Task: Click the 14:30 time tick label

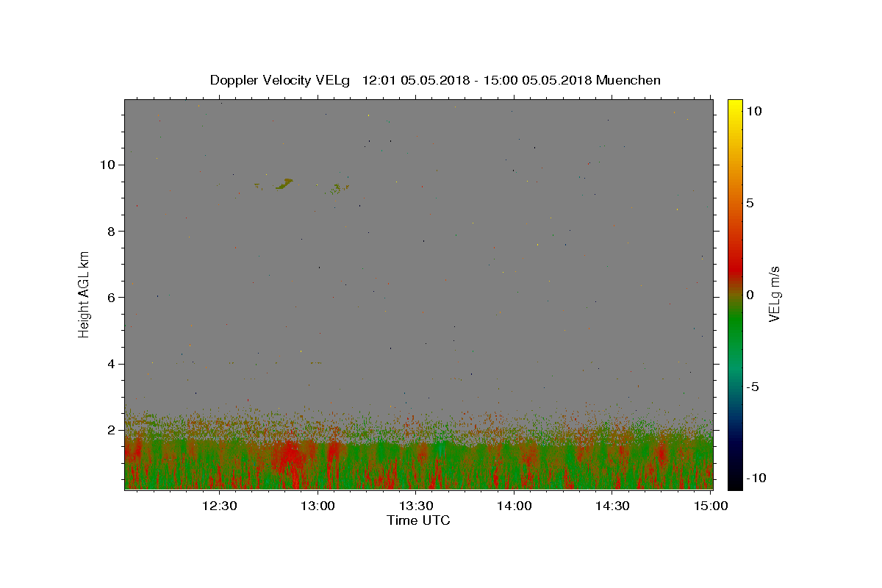Action: coord(612,506)
